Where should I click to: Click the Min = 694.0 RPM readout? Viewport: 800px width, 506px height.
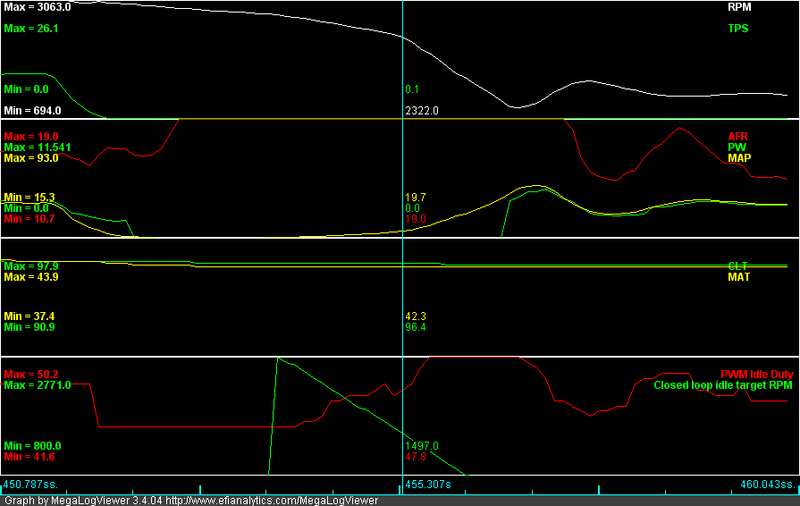tap(32, 111)
